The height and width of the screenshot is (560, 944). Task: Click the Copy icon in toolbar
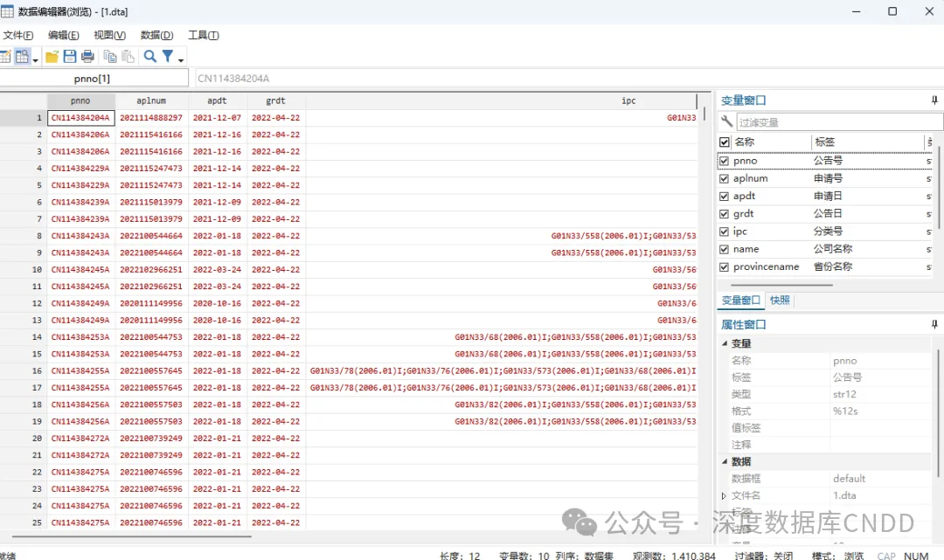(110, 57)
